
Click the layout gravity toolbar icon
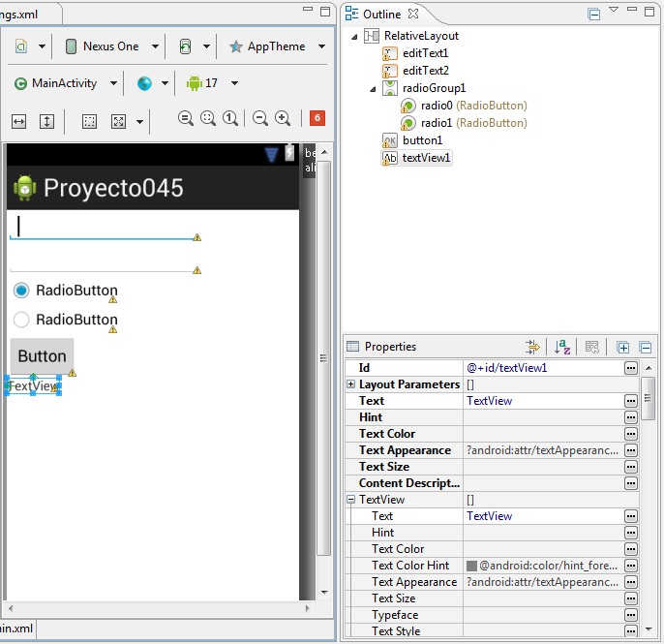(x=118, y=122)
